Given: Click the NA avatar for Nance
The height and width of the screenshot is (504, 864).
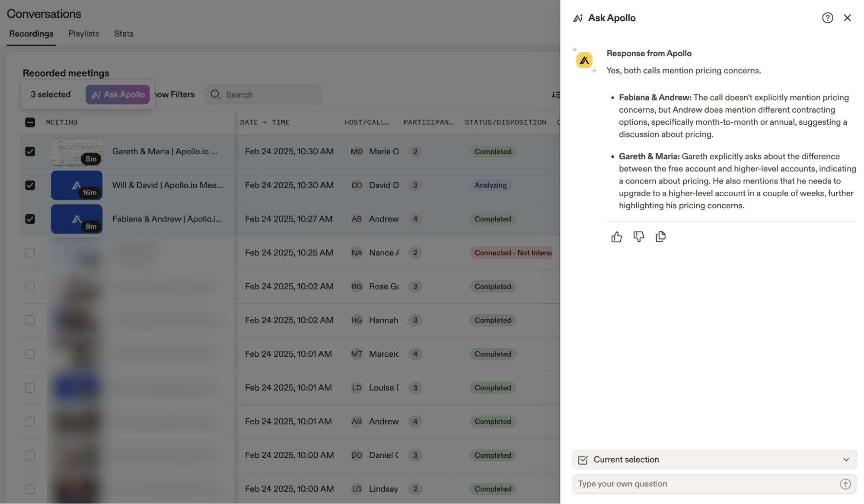Looking at the screenshot, I should tap(357, 253).
